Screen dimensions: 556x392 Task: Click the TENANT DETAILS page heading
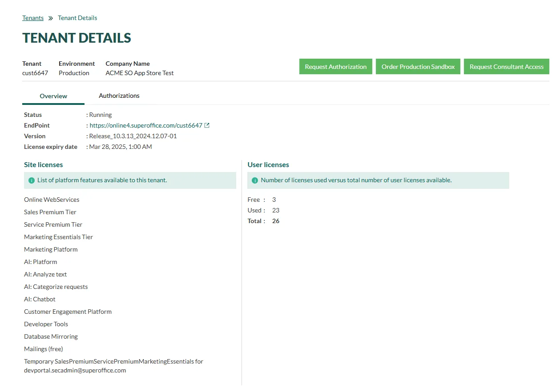(x=77, y=38)
